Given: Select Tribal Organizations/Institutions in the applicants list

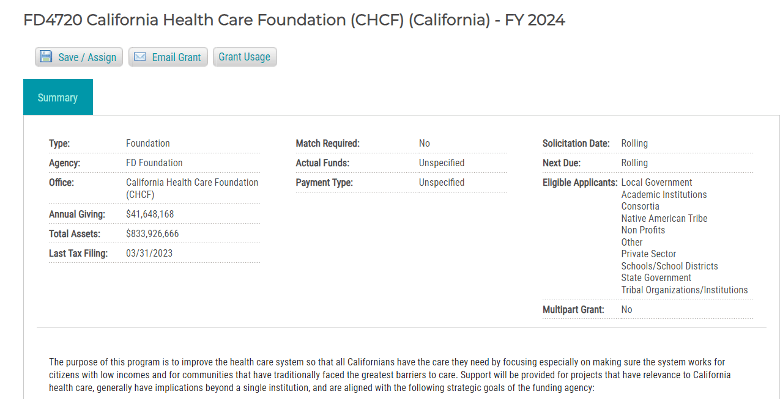Looking at the screenshot, I should click(684, 290).
